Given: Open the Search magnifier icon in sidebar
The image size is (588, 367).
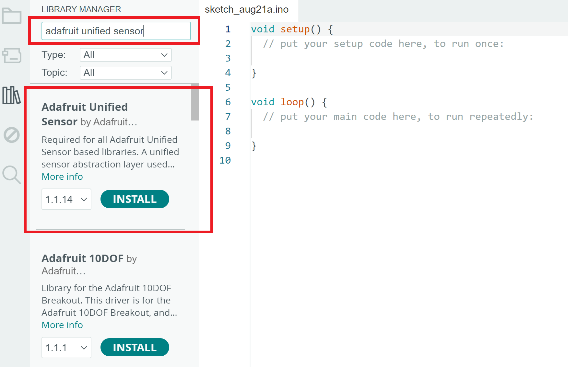Looking at the screenshot, I should [12, 175].
